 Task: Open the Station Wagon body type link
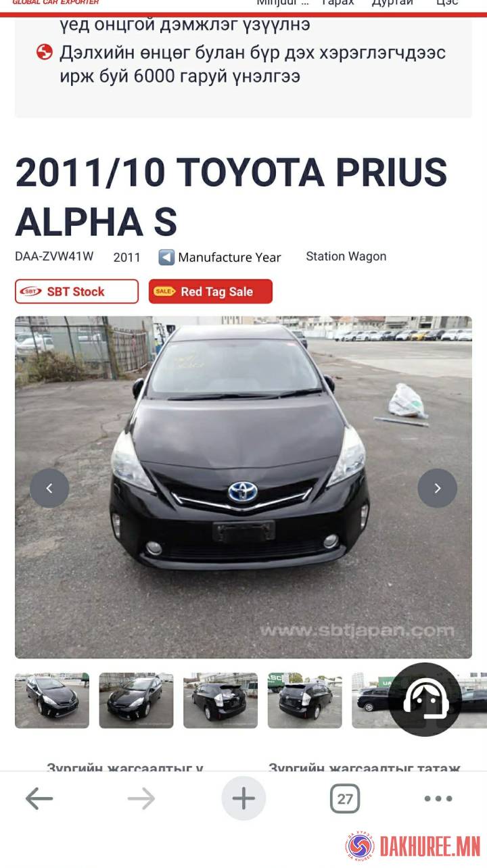point(346,256)
